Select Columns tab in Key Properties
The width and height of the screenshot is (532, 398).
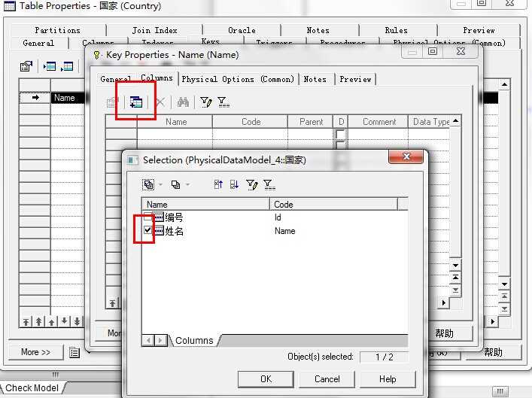157,77
